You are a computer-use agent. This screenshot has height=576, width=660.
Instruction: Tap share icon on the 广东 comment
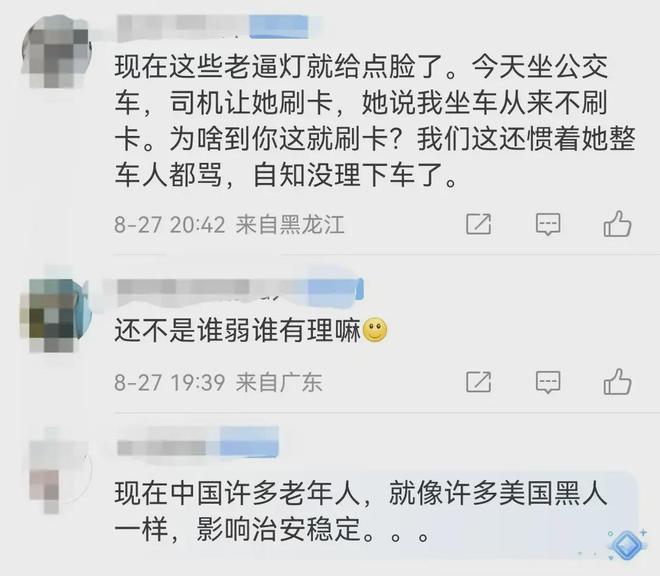[479, 382]
